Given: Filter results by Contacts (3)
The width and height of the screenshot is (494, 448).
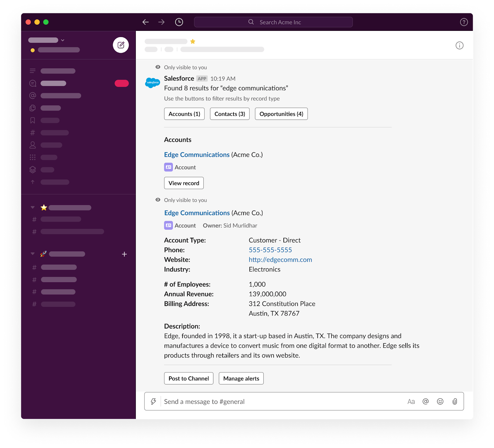Looking at the screenshot, I should tap(230, 114).
